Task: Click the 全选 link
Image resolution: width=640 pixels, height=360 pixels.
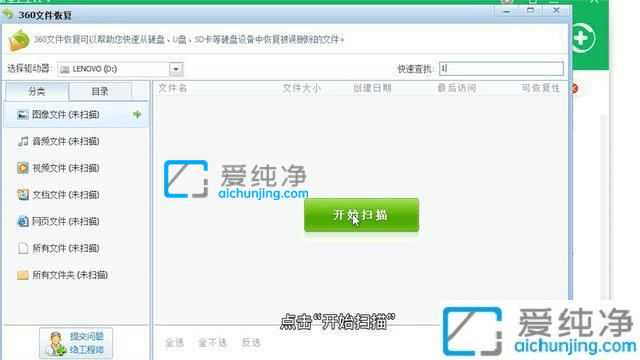Action: pos(175,343)
